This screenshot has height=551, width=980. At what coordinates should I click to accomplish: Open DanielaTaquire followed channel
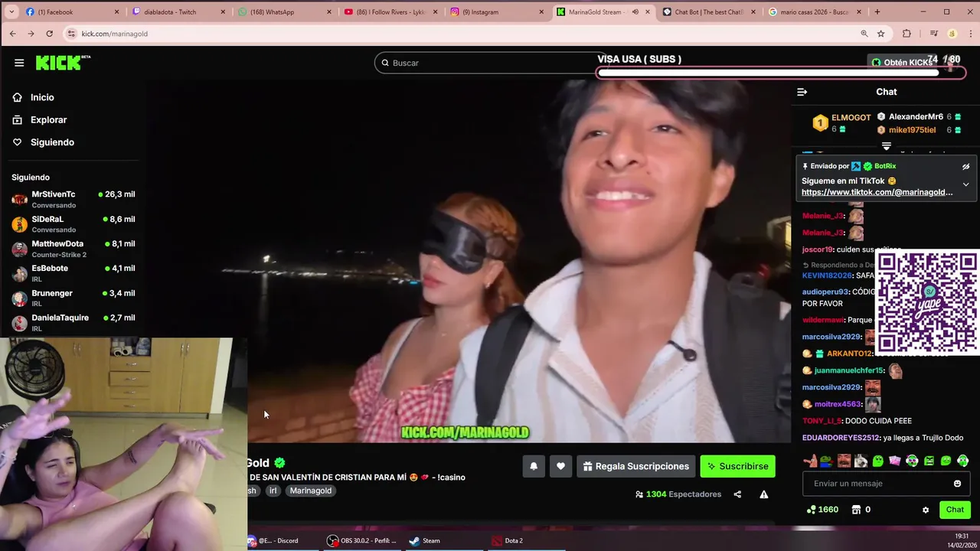tap(73, 322)
